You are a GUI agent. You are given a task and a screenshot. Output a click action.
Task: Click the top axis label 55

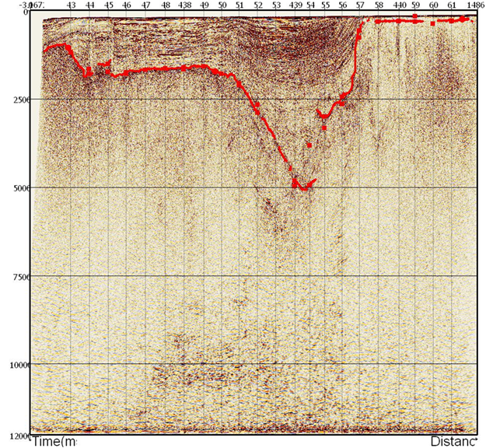[x=325, y=5]
